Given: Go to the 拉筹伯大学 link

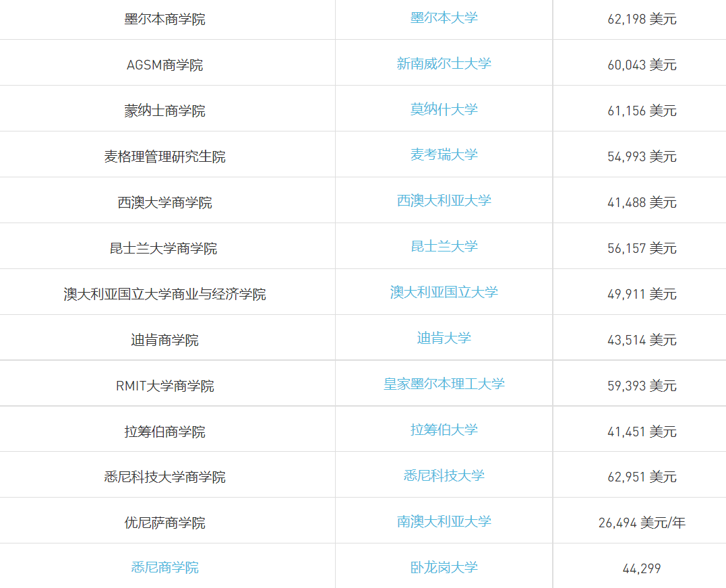Looking at the screenshot, I should pyautogui.click(x=444, y=430).
